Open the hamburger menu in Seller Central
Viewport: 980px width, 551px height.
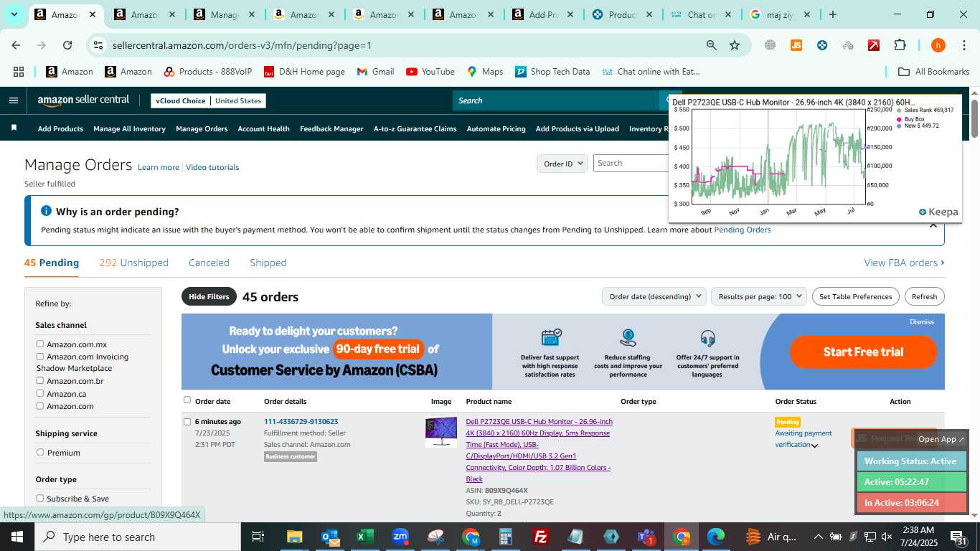pyautogui.click(x=13, y=100)
